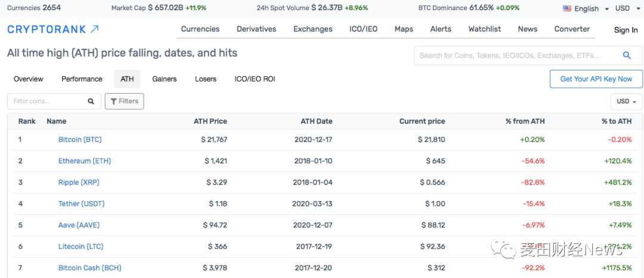
Task: Click Litecoin's ATH date 2017-12-19
Action: pos(314,246)
